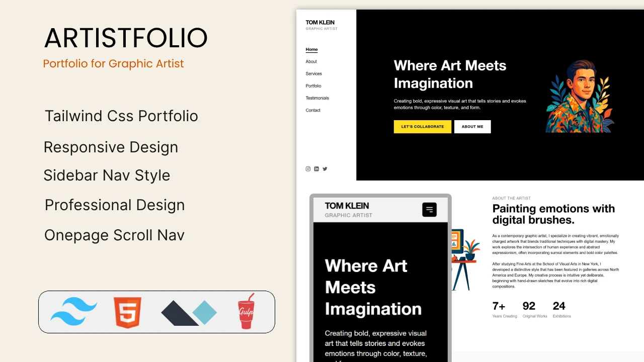Click the Tailwind CSS wave logo

(x=73, y=312)
